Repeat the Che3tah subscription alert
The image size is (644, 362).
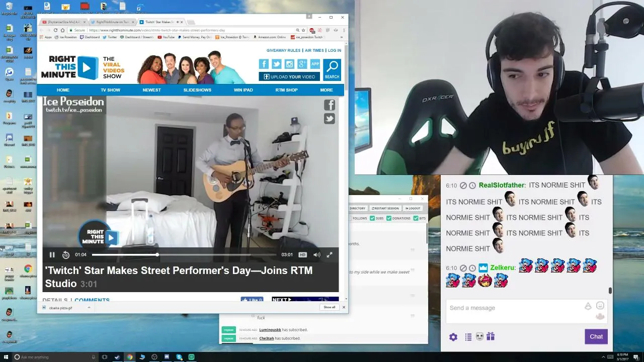click(229, 338)
